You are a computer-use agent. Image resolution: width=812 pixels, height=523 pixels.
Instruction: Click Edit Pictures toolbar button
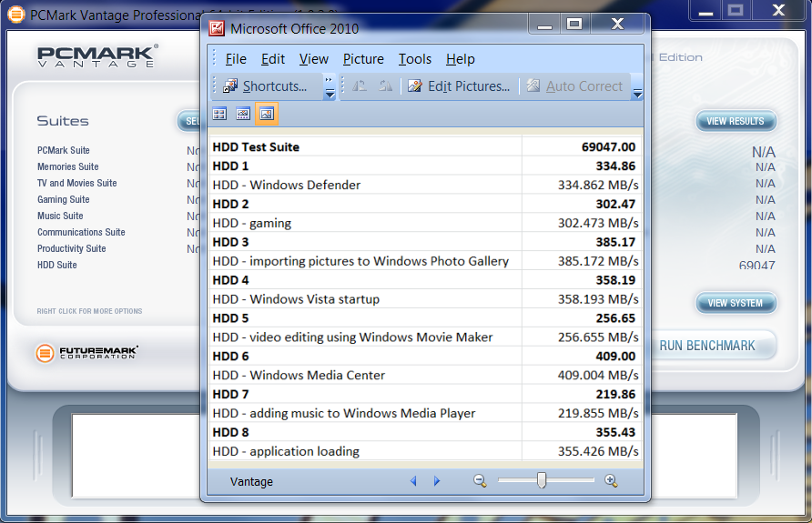pyautogui.click(x=459, y=86)
